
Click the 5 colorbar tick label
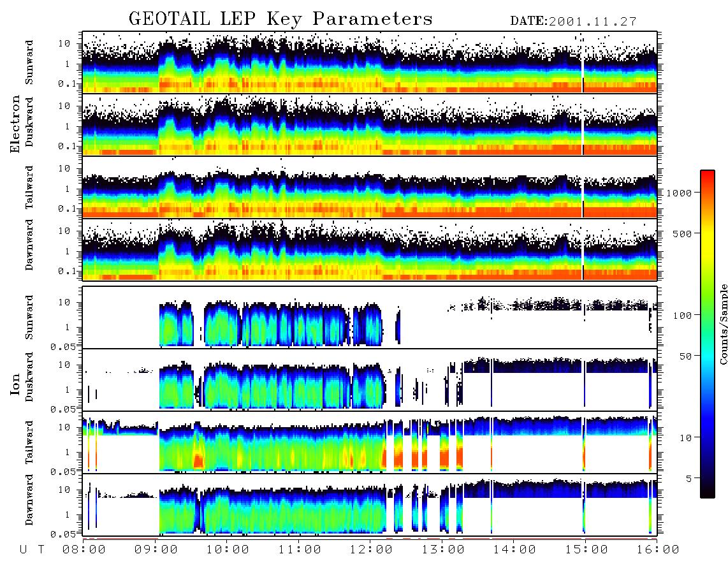click(689, 478)
